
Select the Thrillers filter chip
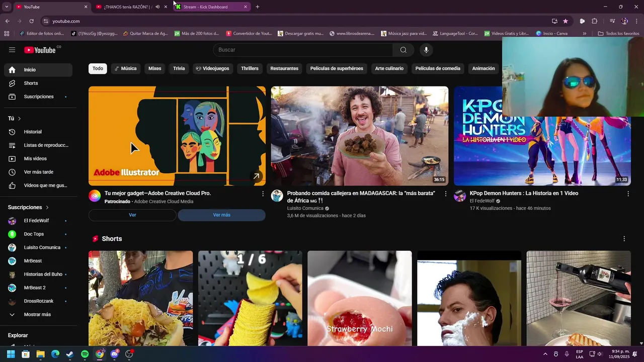tap(250, 68)
